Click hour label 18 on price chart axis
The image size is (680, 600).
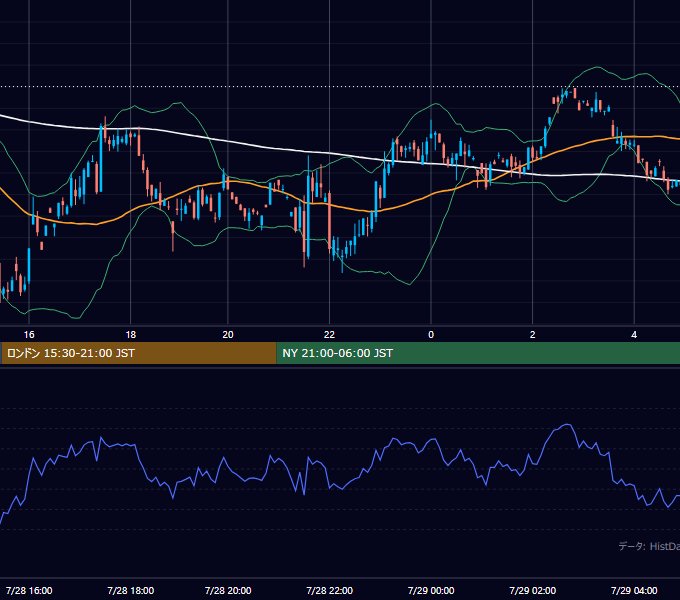pos(131,335)
